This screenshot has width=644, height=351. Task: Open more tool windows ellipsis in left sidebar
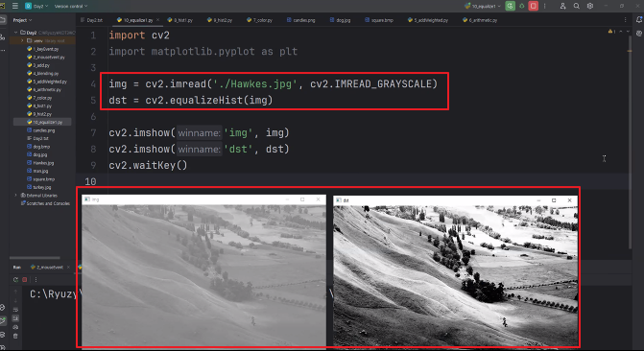coord(3,50)
